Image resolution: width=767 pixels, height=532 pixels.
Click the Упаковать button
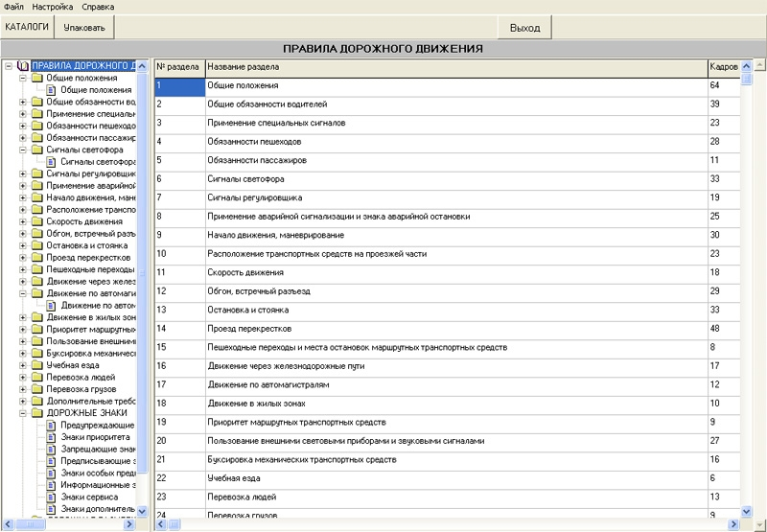[84, 28]
